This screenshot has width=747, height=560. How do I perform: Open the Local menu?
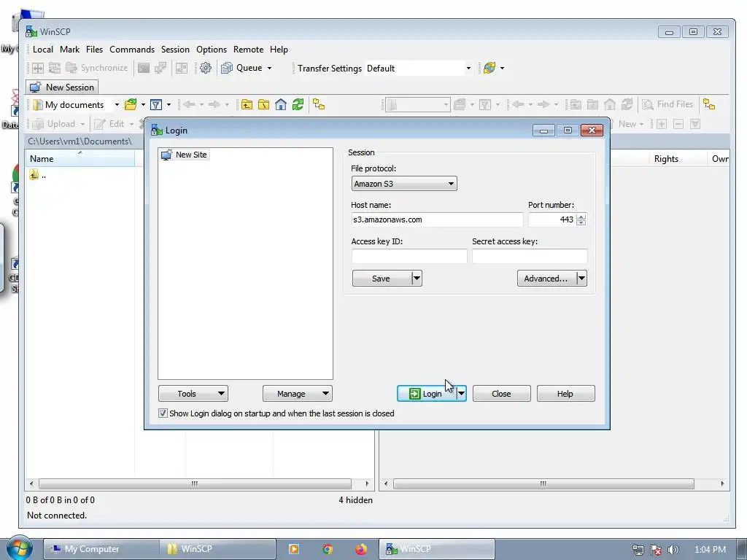click(43, 50)
